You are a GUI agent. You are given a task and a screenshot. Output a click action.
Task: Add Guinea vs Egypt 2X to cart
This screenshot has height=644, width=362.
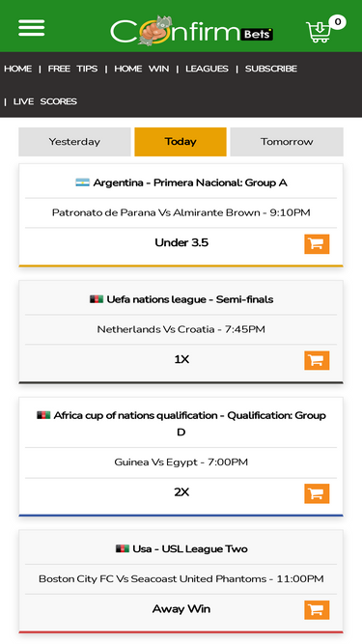pos(317,493)
